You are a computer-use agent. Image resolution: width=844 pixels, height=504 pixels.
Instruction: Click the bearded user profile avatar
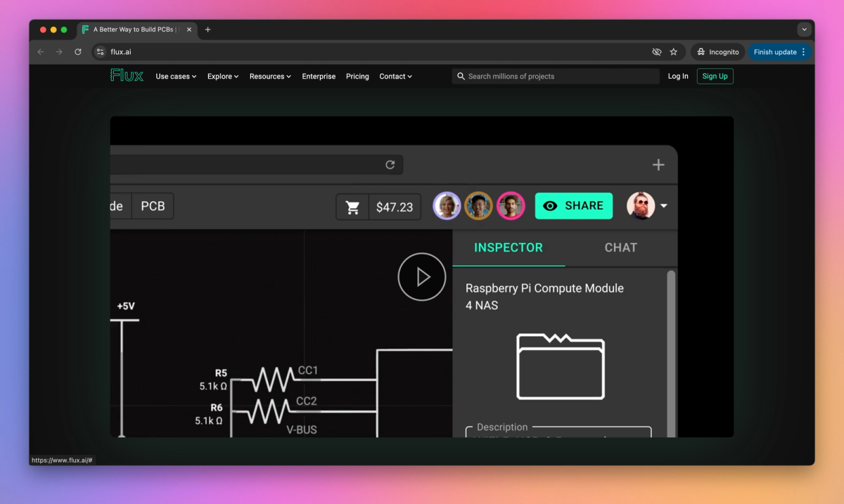tap(641, 206)
